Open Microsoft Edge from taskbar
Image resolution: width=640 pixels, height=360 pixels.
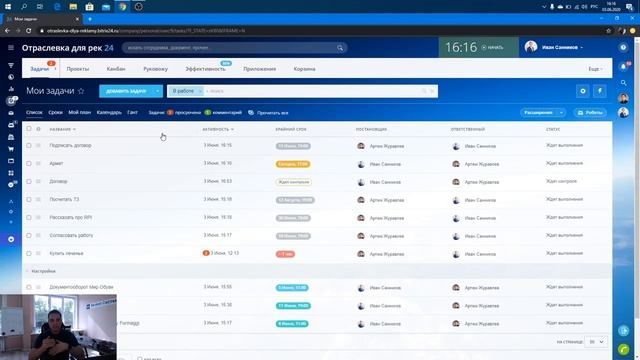(x=57, y=7)
